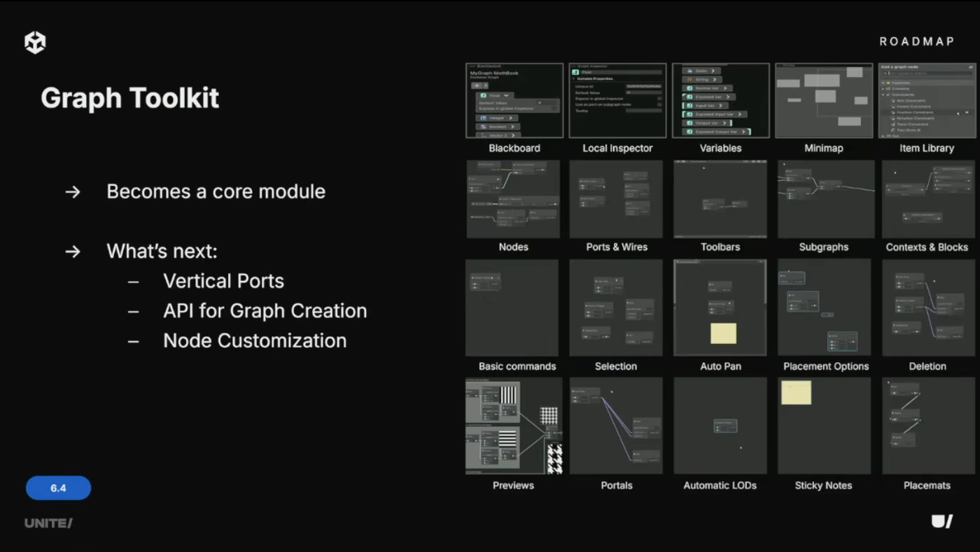Click the text 'Becomes a core module'

(x=216, y=191)
